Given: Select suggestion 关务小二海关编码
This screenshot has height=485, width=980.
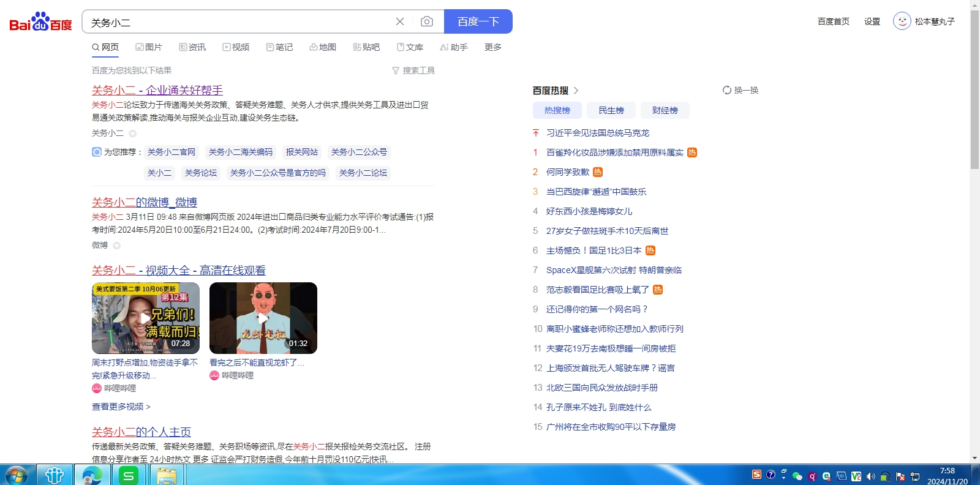Looking at the screenshot, I should 241,152.
